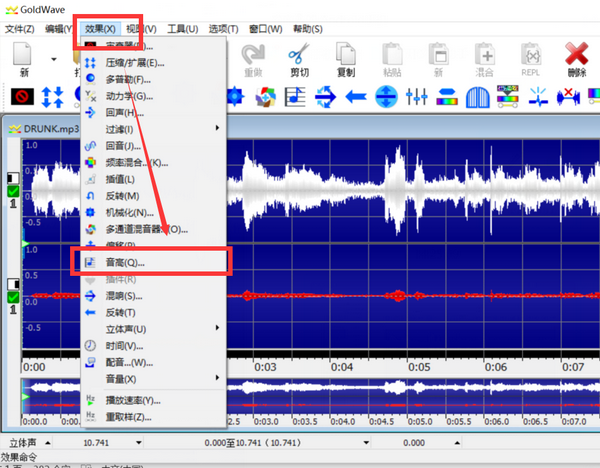Click the Redo (重做) toolbar icon
600x468 pixels.
click(x=253, y=54)
